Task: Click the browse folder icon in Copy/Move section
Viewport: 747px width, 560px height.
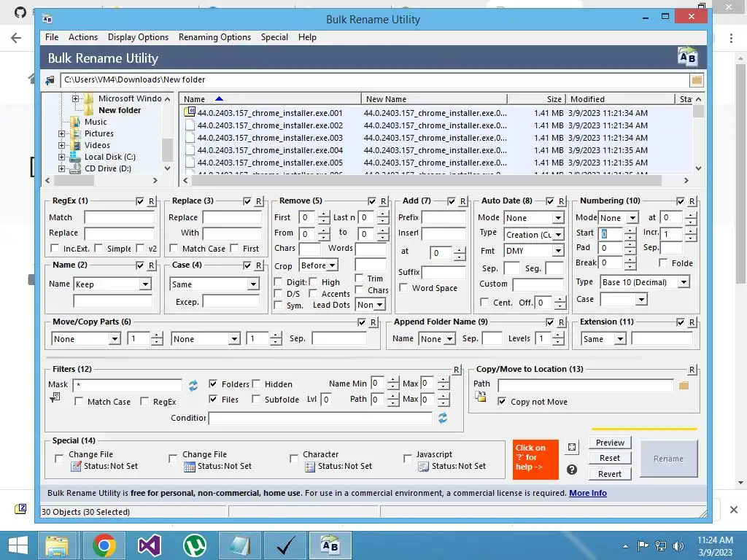Action: pyautogui.click(x=684, y=385)
